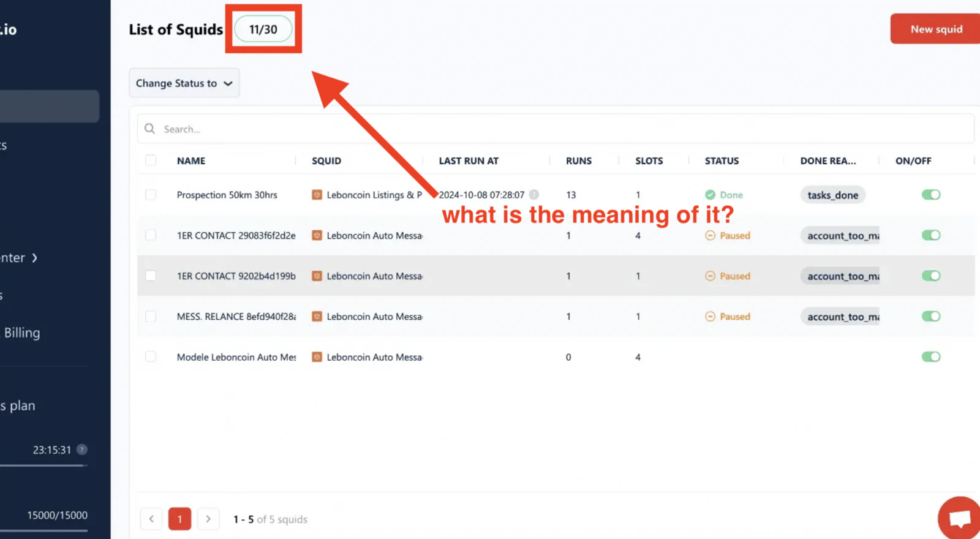Click Leboncoin icon in Modele Leboncoin row
This screenshot has width=980, height=539.
point(317,356)
